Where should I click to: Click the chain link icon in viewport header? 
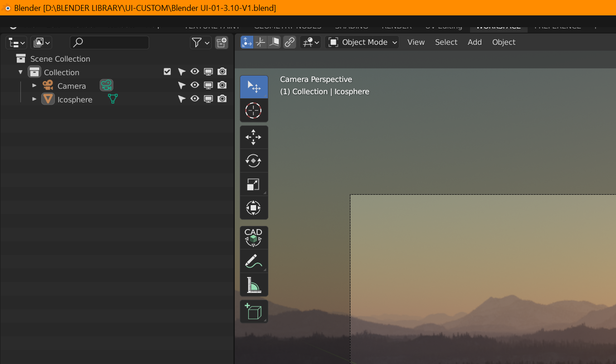point(290,42)
